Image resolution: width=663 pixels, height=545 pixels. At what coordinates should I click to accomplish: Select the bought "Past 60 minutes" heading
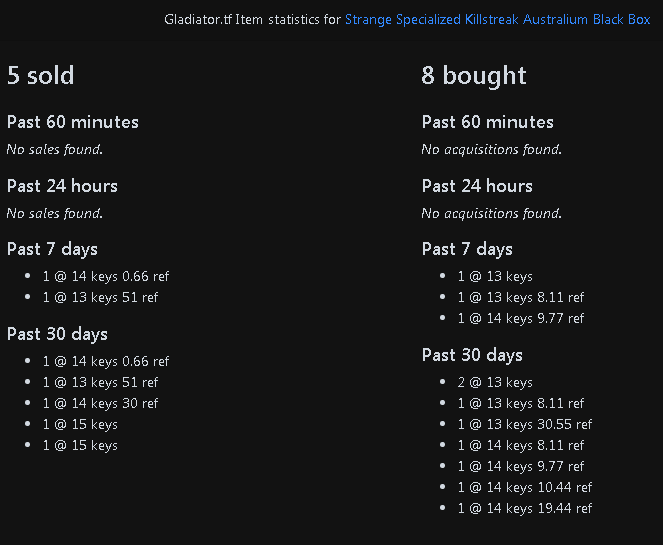coord(488,122)
